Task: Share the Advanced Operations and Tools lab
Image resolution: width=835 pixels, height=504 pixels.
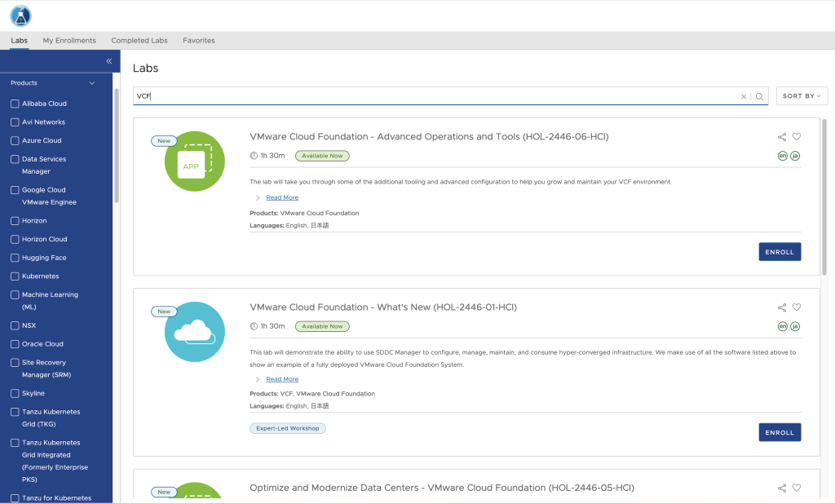Action: point(782,137)
